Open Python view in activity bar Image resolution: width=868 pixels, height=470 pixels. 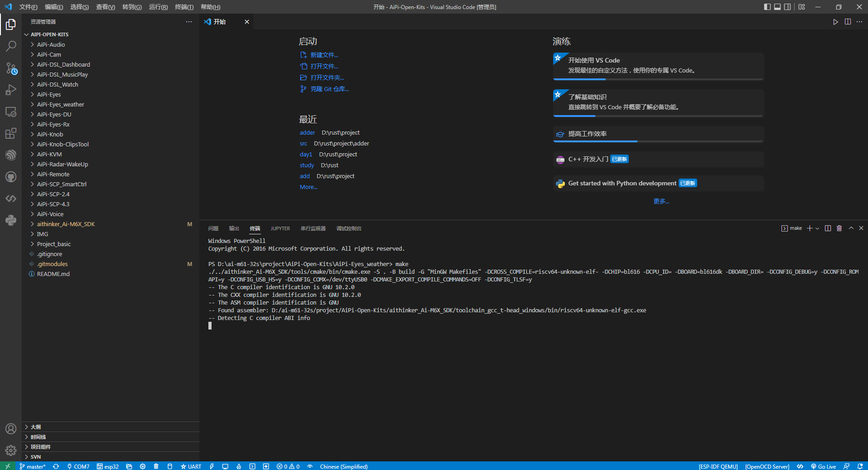11,220
